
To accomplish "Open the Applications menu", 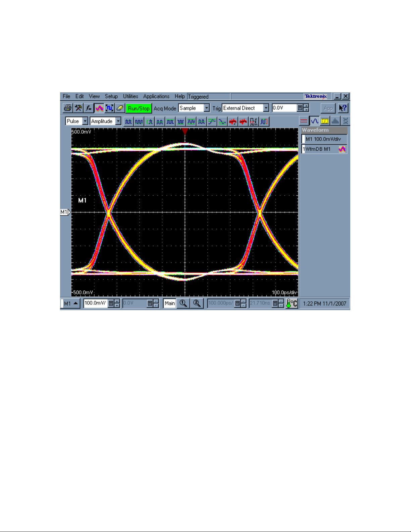I will pyautogui.click(x=156, y=96).
